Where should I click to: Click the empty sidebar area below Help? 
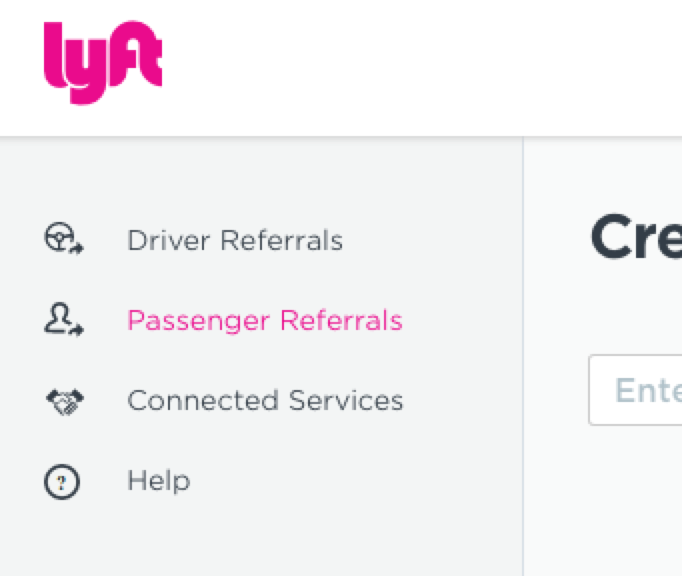click(x=261, y=539)
